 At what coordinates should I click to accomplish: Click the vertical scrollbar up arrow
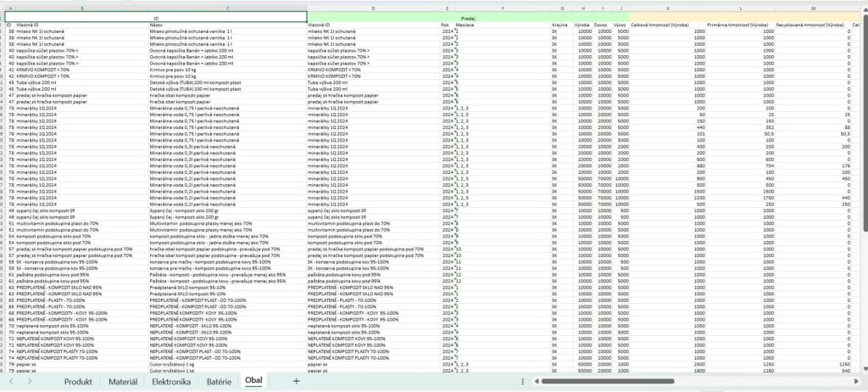click(x=864, y=8)
